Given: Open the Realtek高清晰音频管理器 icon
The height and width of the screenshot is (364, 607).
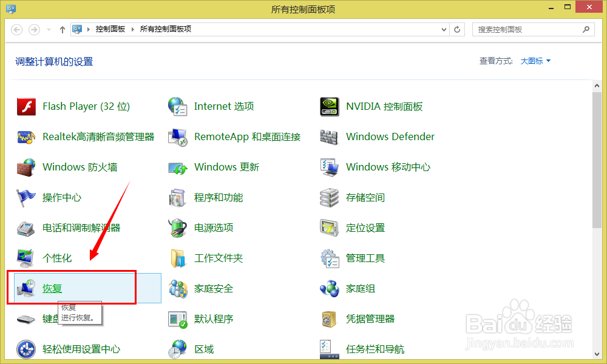Looking at the screenshot, I should (26, 137).
